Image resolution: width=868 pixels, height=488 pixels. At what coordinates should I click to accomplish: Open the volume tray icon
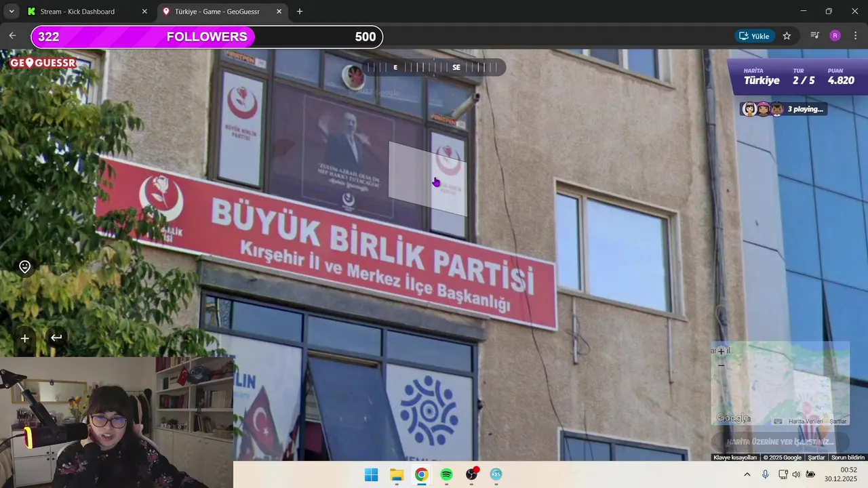[796, 474]
